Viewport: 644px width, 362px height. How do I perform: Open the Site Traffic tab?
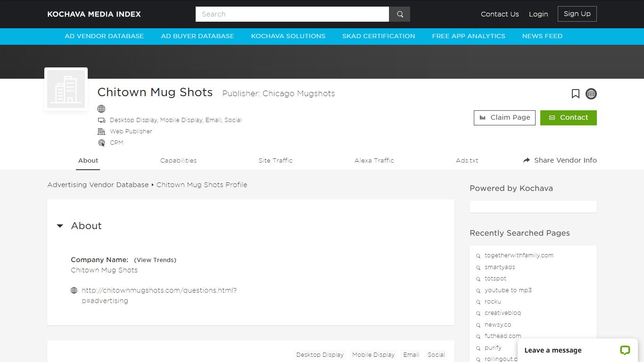275,161
